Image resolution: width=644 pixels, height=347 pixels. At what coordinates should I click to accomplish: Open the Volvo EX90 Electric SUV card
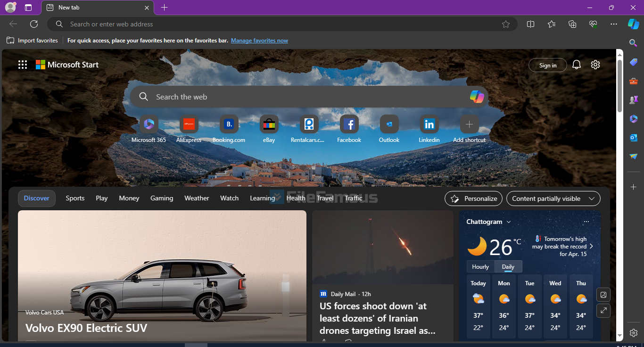pos(162,275)
